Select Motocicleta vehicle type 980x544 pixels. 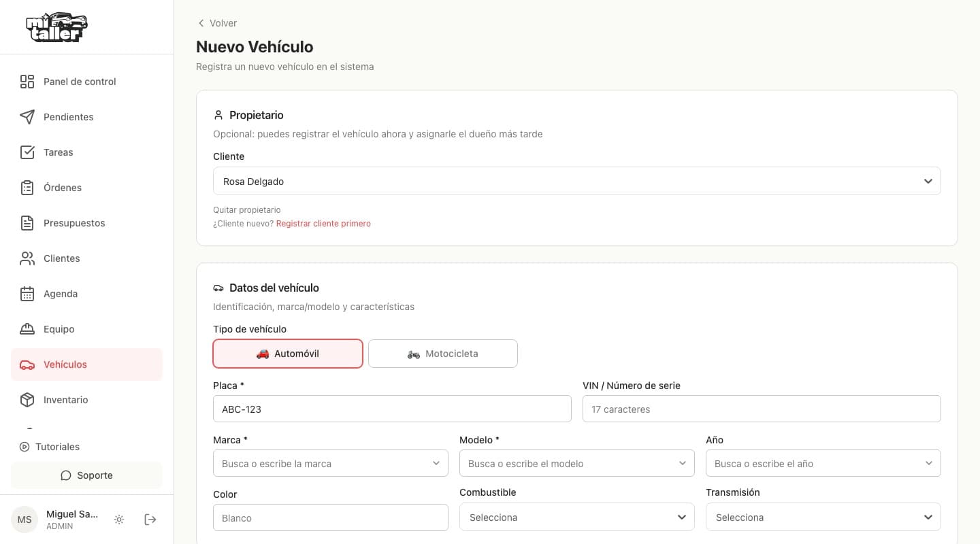tap(443, 354)
